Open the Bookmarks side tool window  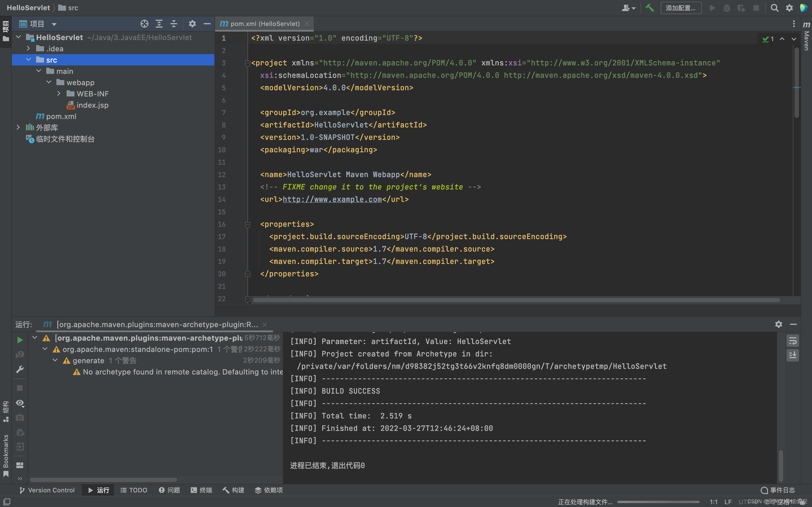[6, 455]
